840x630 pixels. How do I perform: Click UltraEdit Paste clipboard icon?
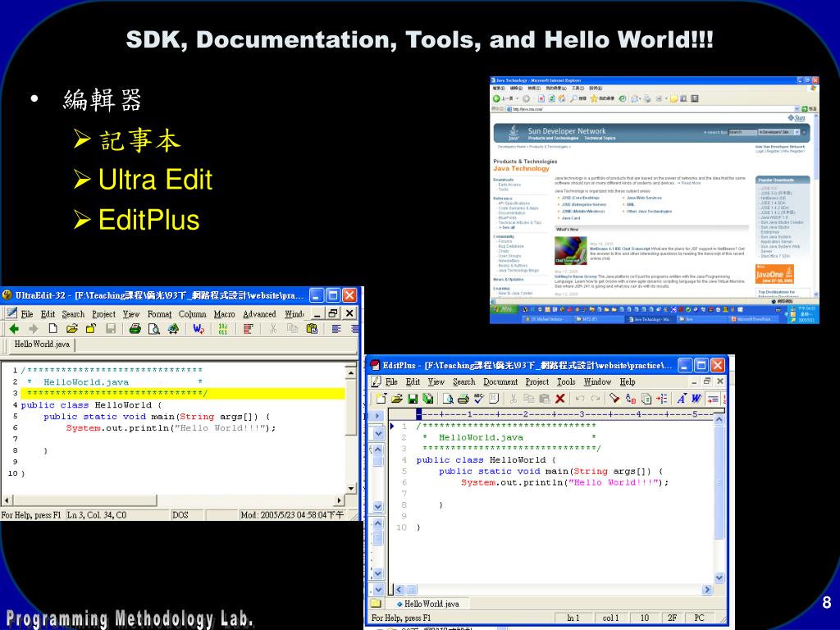311,328
